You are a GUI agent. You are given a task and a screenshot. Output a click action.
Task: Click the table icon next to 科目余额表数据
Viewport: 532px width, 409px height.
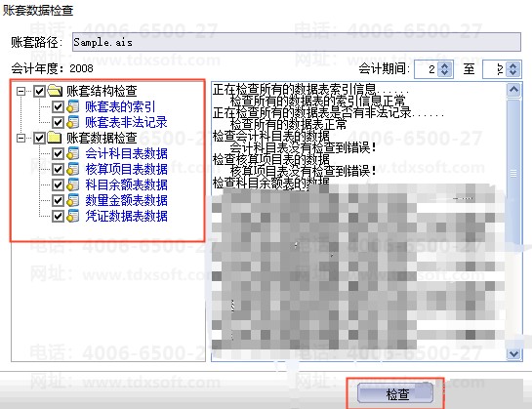click(x=73, y=184)
